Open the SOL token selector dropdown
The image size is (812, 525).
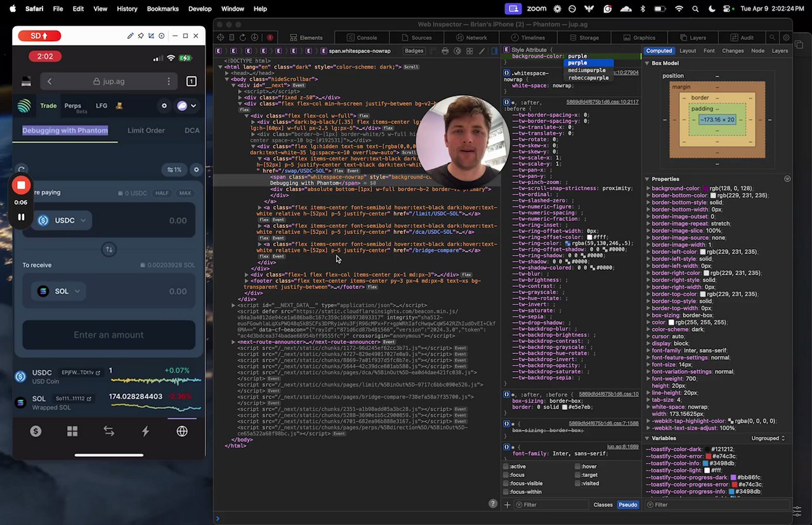tap(59, 291)
